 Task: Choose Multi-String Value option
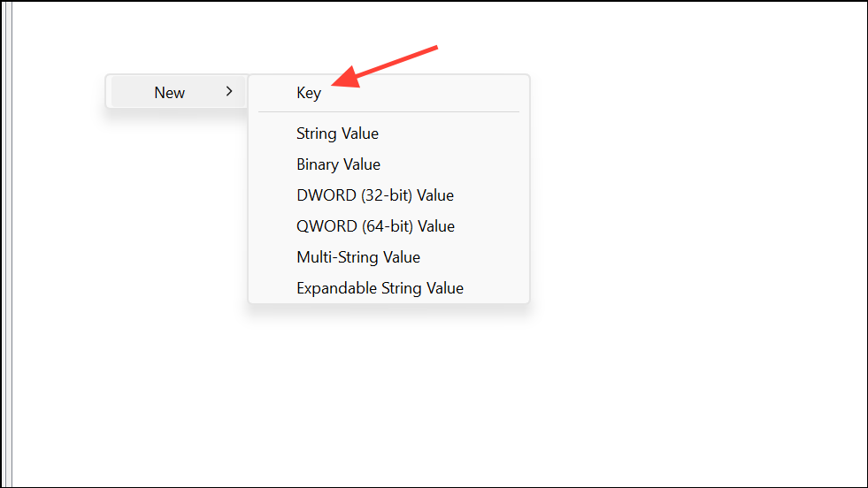click(358, 257)
